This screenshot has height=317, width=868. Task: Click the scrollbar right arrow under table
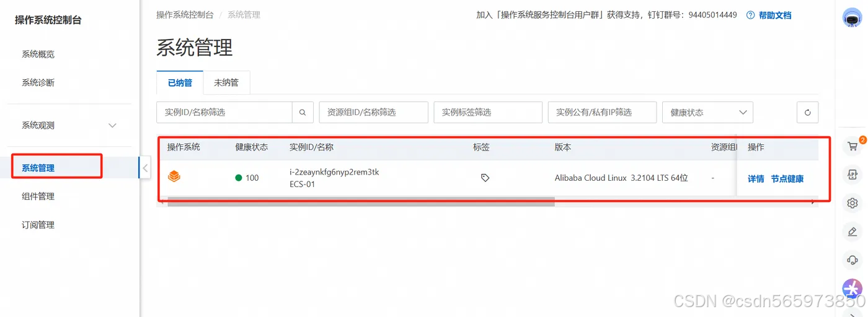click(813, 202)
